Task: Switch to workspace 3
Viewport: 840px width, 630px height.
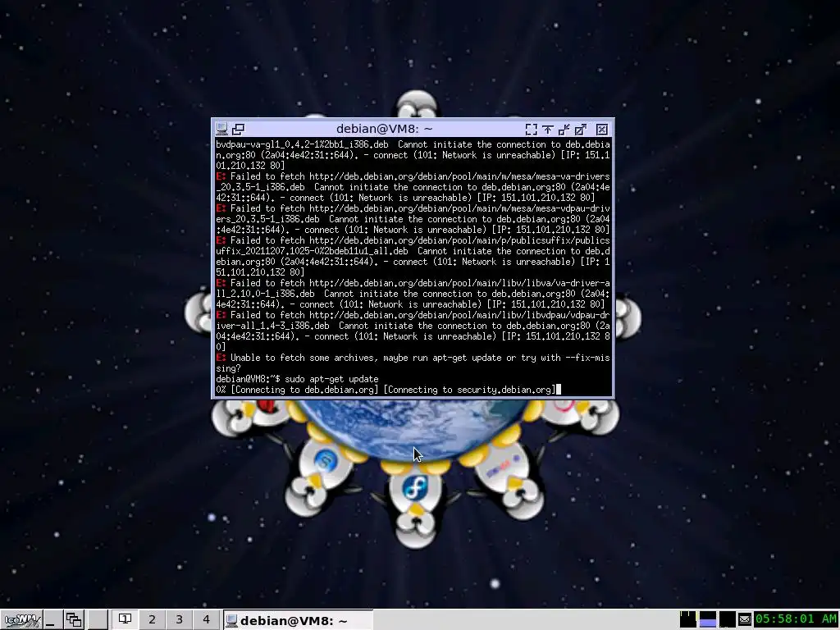Action: click(179, 620)
